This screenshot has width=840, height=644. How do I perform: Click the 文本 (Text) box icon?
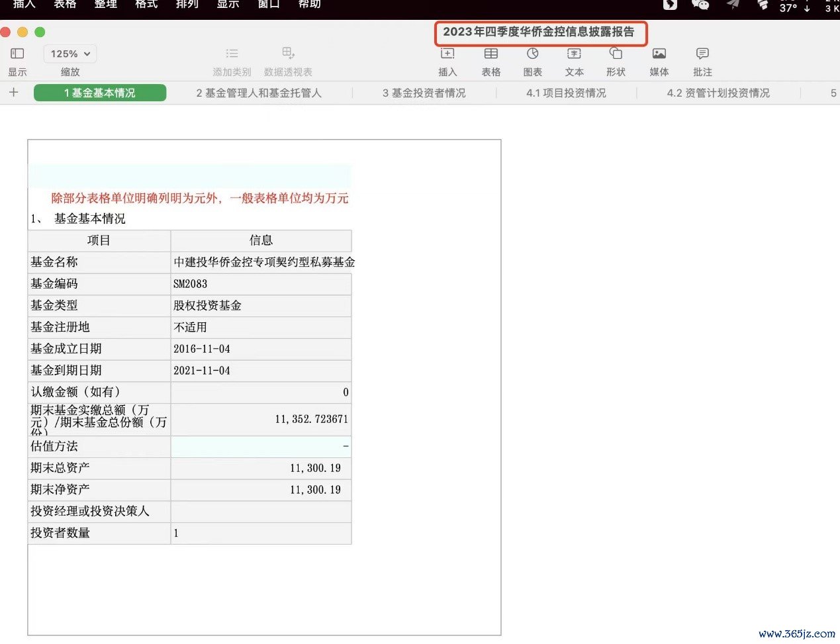coord(574,54)
